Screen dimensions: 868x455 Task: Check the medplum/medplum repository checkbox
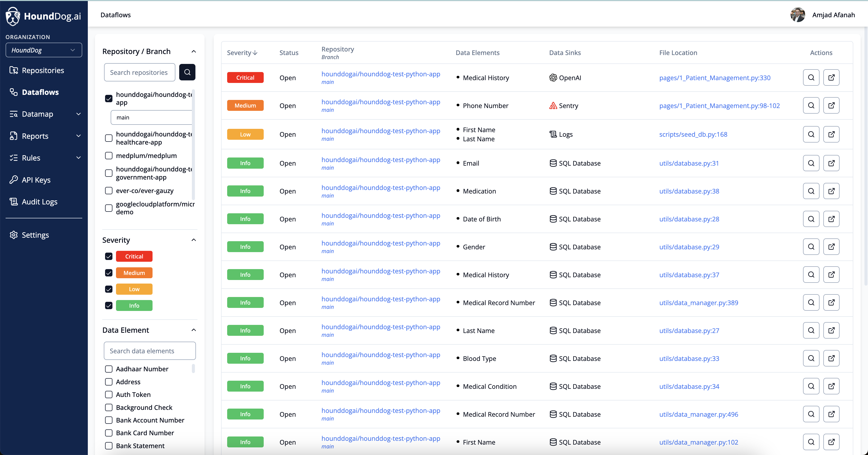(x=109, y=155)
